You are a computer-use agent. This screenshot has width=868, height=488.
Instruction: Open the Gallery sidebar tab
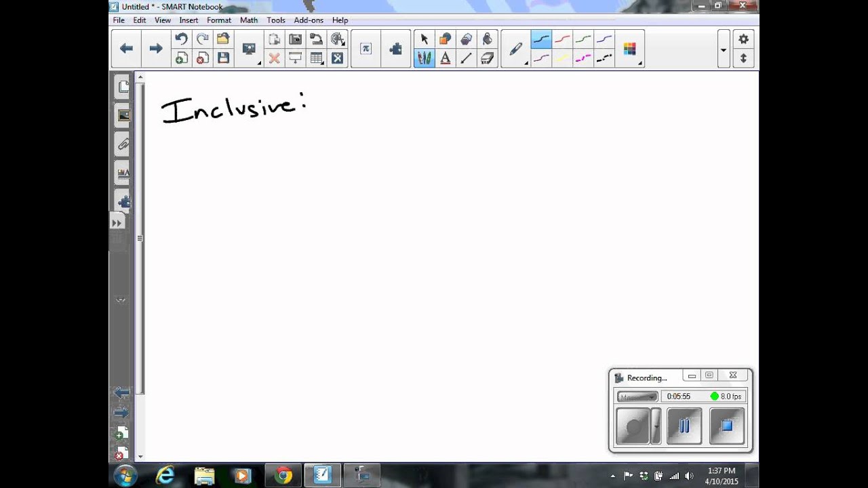tap(123, 115)
